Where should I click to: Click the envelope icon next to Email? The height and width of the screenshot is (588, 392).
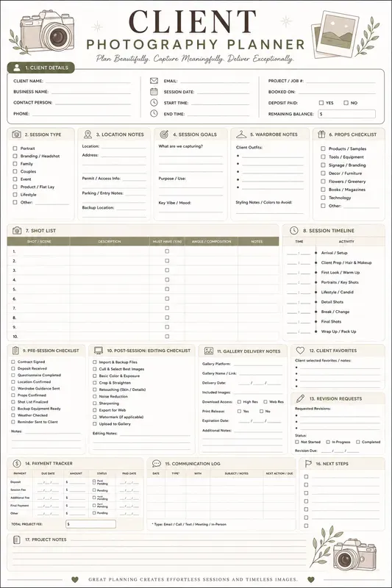[x=154, y=81]
